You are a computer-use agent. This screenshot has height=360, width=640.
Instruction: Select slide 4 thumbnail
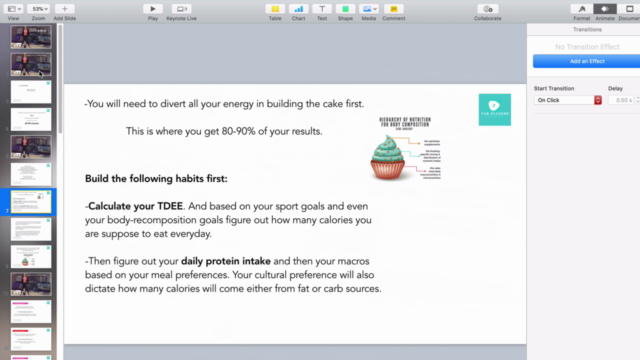[x=31, y=119]
